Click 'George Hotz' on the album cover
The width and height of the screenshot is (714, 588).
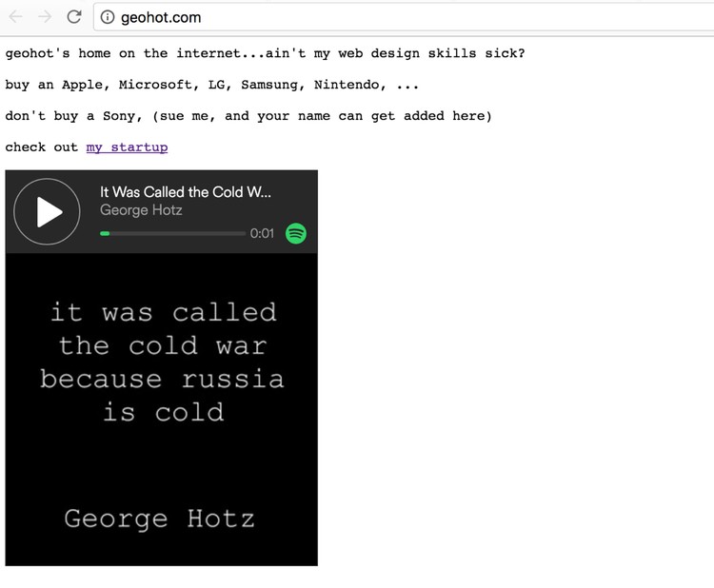(159, 519)
